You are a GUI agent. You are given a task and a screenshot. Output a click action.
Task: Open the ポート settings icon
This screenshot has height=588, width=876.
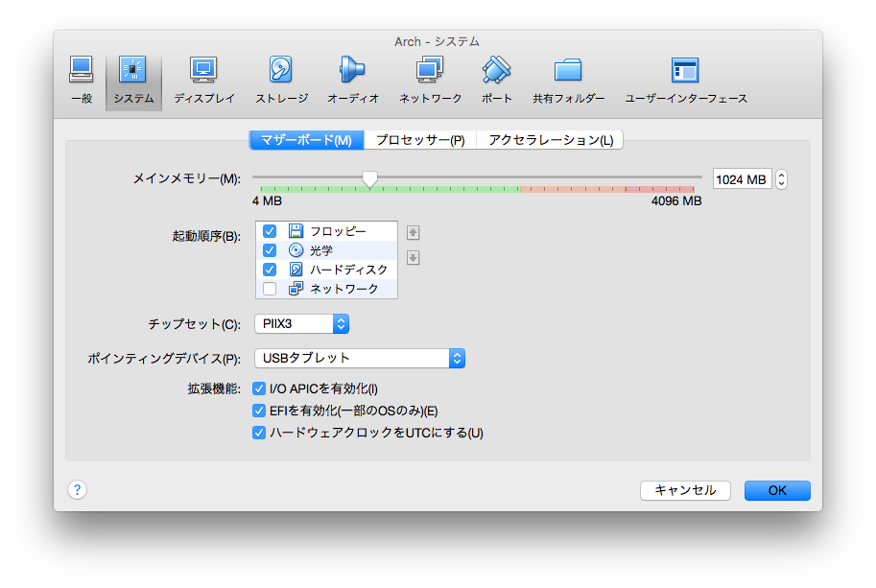496,77
